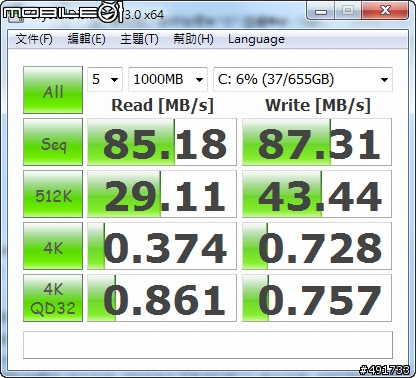Screen dimensions: 416x378
Task: Select 4K QD32 read result 0.861
Action: (162, 298)
